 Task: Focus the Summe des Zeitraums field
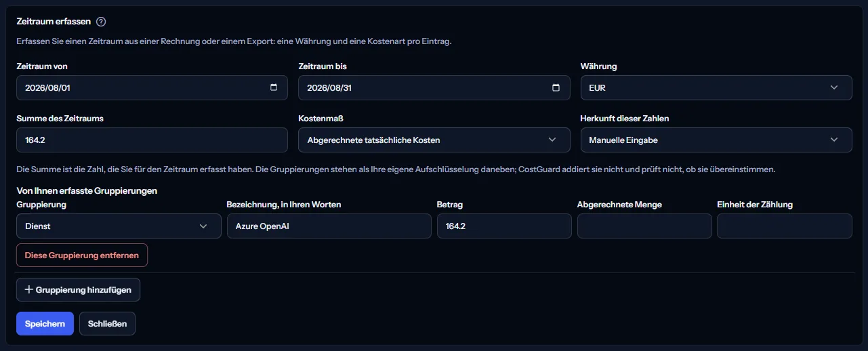click(152, 140)
